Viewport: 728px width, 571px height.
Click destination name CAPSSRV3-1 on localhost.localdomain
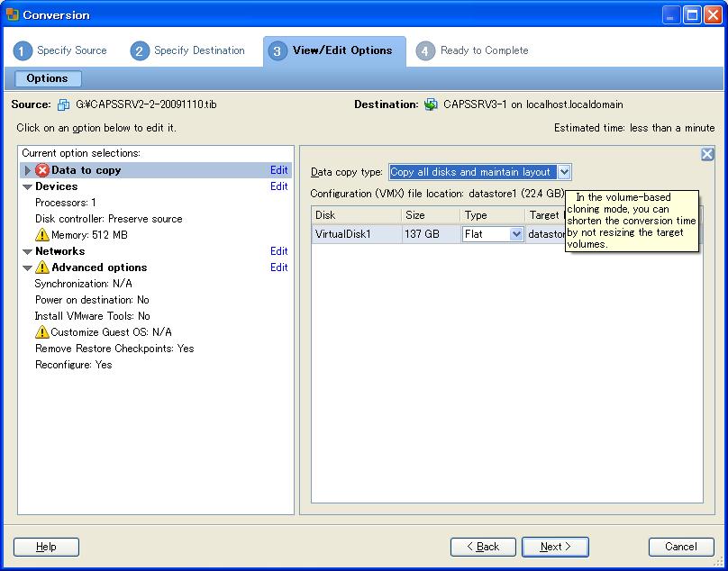[x=533, y=104]
